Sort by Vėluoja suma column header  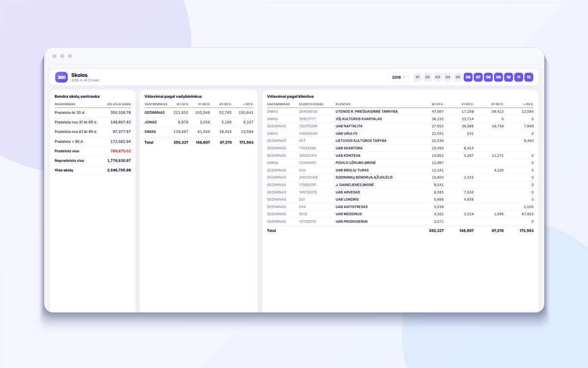(119, 104)
